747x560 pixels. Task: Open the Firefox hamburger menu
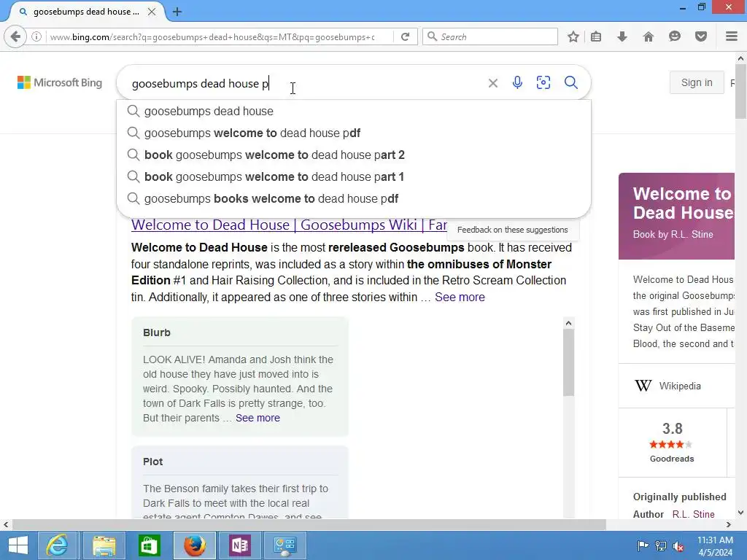[732, 36]
